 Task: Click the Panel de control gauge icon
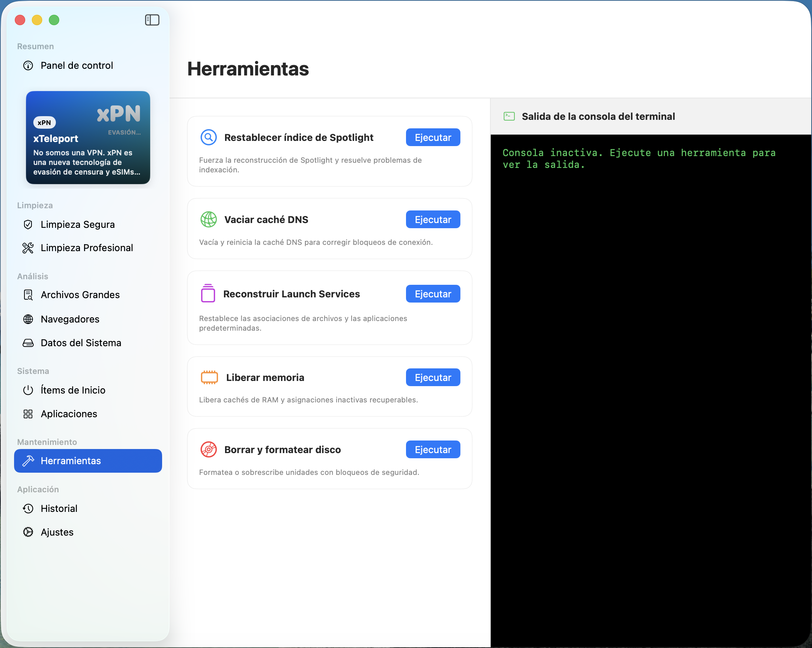28,65
